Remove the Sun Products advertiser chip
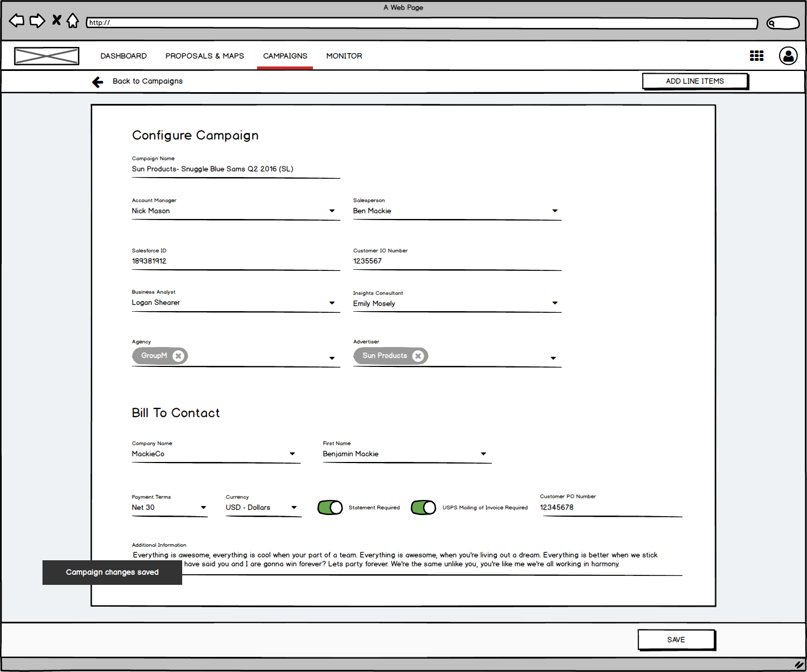The image size is (807, 672). pyautogui.click(x=417, y=356)
